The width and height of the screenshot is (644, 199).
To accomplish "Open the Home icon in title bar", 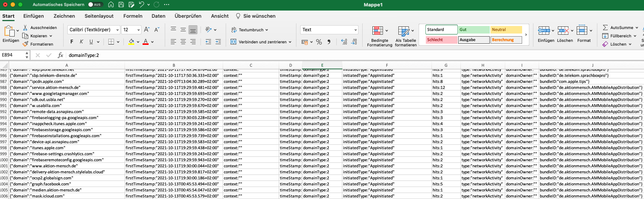I will pyautogui.click(x=111, y=5).
